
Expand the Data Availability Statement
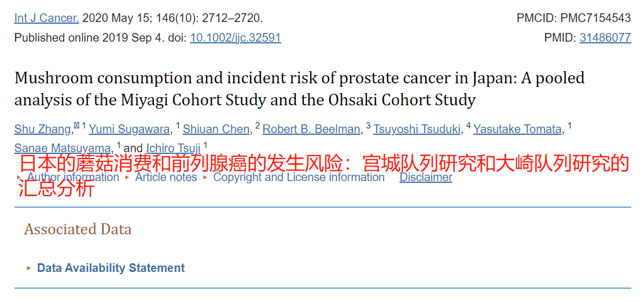(x=111, y=268)
